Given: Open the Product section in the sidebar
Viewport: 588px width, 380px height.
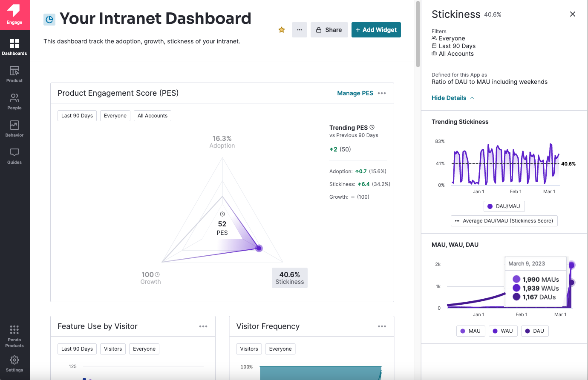Looking at the screenshot, I should 14,74.
